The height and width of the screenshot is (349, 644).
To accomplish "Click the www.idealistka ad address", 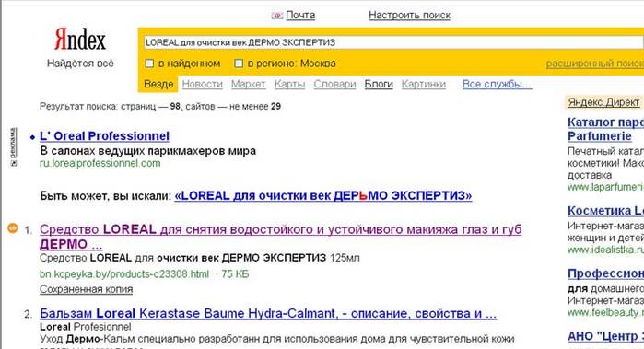I will pyautogui.click(x=605, y=250).
